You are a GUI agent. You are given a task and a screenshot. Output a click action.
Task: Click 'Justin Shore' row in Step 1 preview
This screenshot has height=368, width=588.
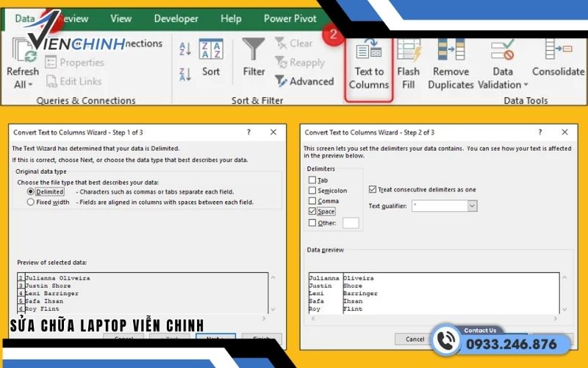point(48,286)
